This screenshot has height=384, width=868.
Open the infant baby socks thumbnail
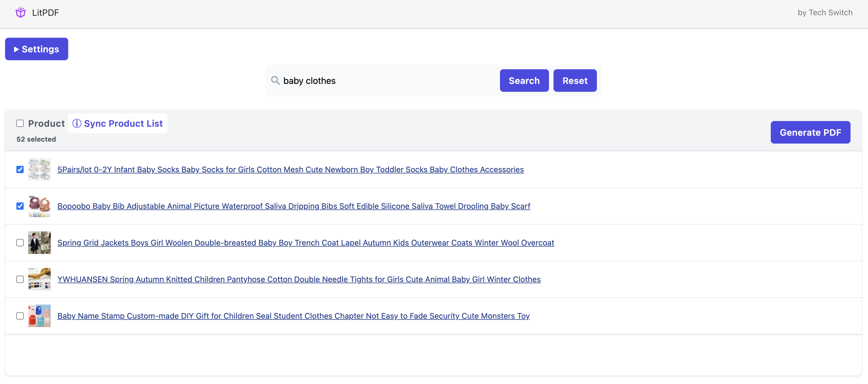39,169
